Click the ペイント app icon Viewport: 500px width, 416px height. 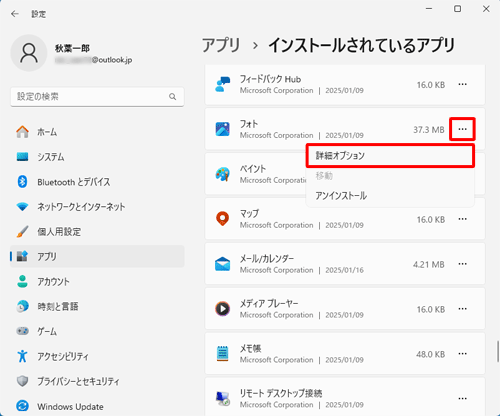tap(222, 174)
